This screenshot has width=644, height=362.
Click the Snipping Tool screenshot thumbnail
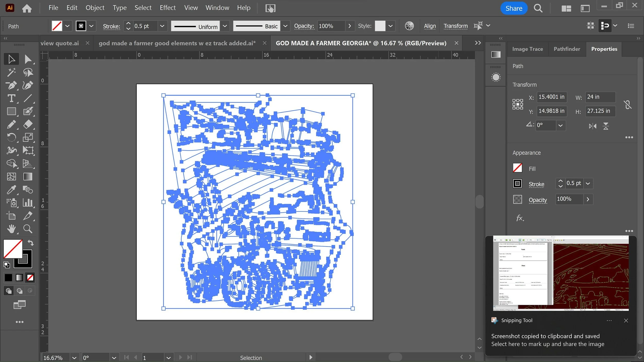coord(561,273)
